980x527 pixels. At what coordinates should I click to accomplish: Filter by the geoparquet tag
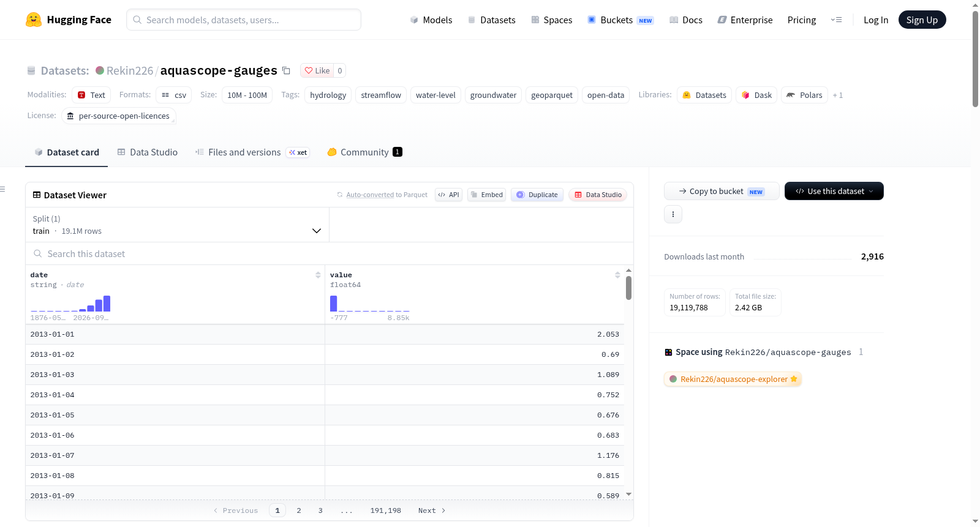click(x=552, y=95)
